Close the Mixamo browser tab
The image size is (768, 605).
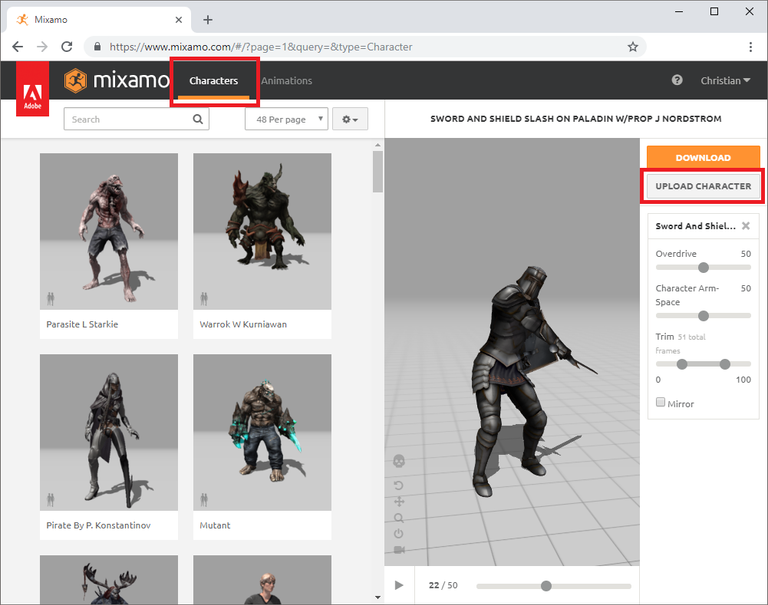tap(179, 20)
